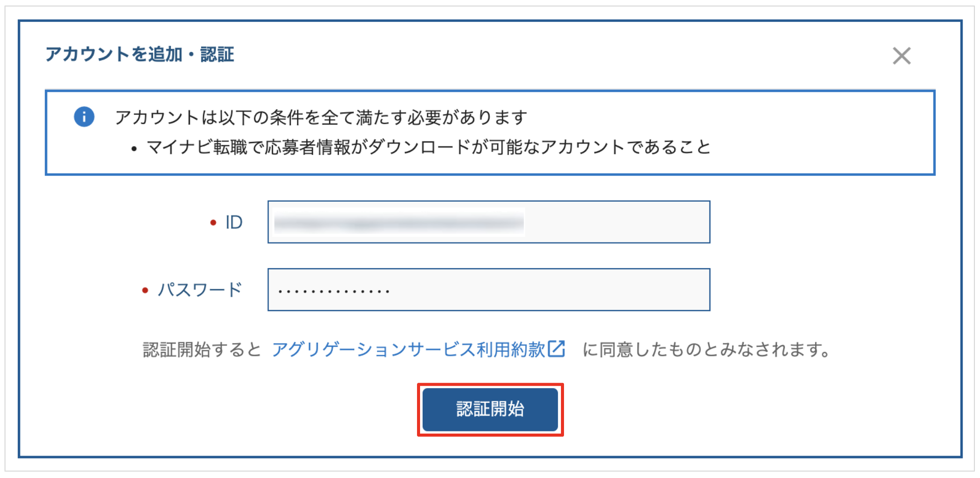The height and width of the screenshot is (478, 980).
Task: Click the マイナビ転職 condition bullet text
Action: (428, 147)
